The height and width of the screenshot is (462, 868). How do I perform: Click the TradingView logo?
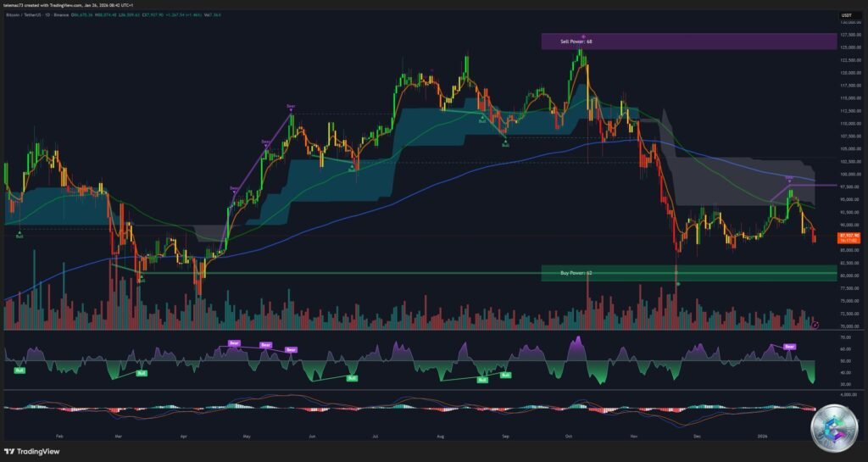pyautogui.click(x=34, y=451)
